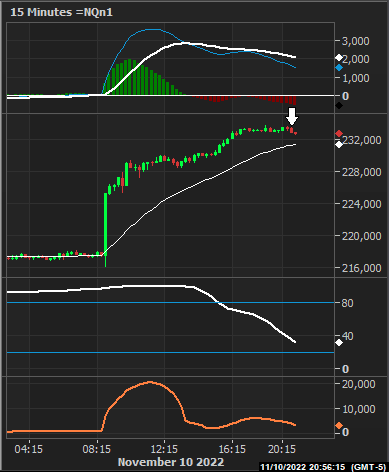Click the 80 level label on the oscillator axis

coord(348,303)
